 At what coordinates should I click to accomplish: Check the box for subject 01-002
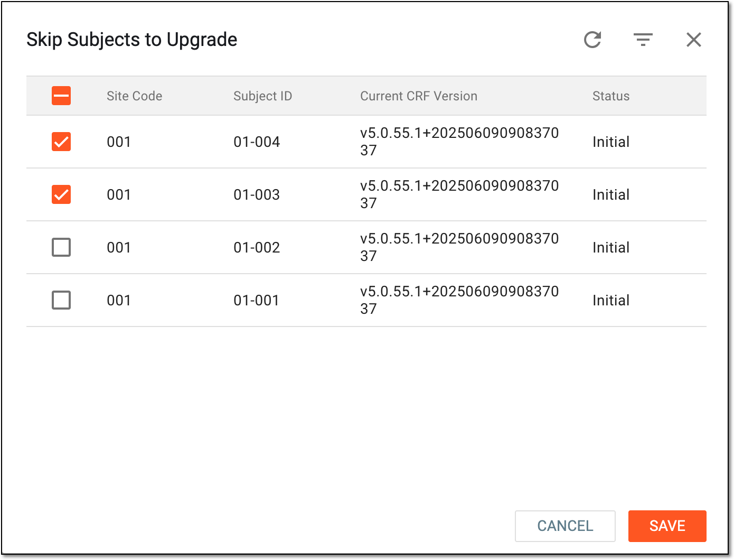click(61, 247)
